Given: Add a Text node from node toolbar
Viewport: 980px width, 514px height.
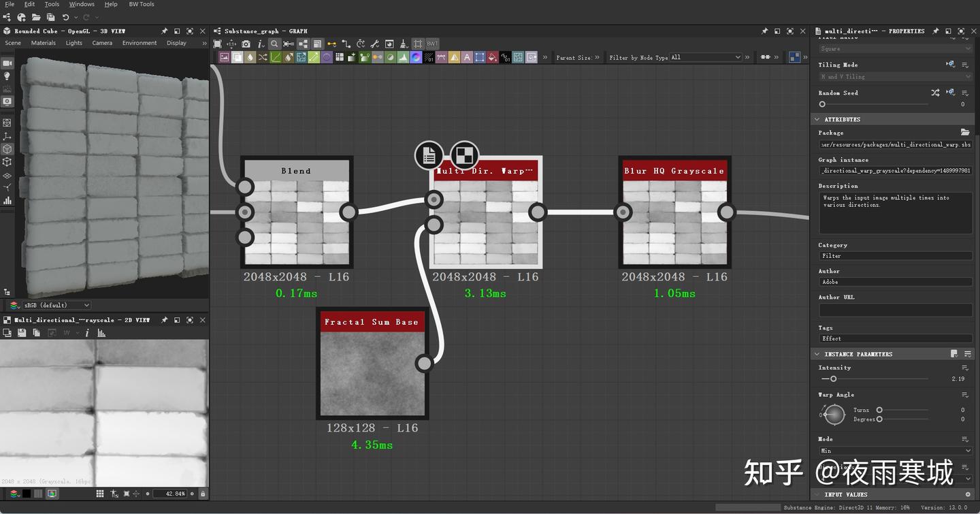Looking at the screenshot, I should (x=467, y=57).
